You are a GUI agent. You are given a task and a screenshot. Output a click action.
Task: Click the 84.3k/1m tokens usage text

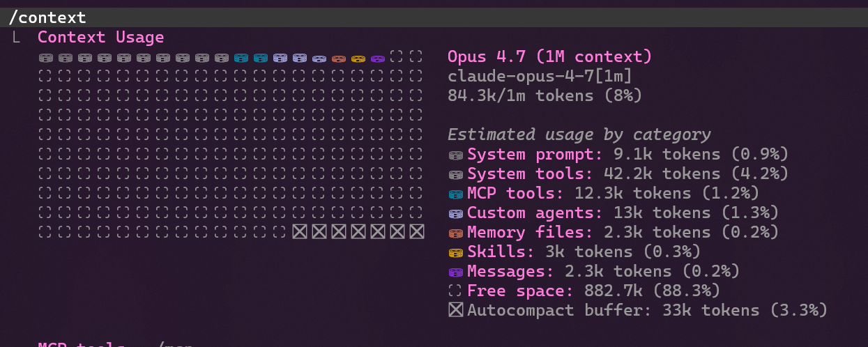click(544, 95)
